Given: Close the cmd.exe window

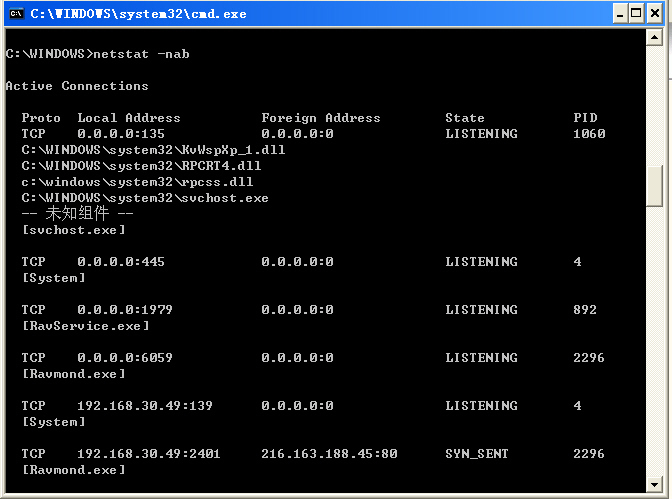Looking at the screenshot, I should [655, 14].
